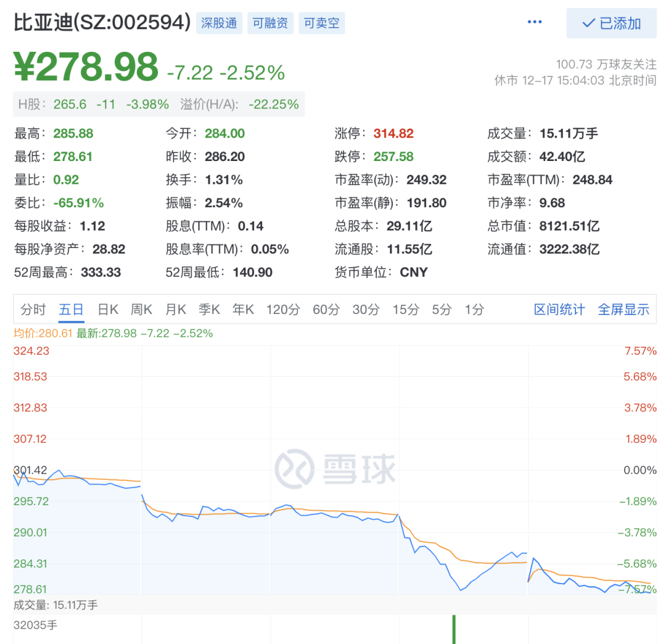The image size is (666, 644).
Task: Click the 总市值 value 8121.51亿
Action: pyautogui.click(x=570, y=226)
